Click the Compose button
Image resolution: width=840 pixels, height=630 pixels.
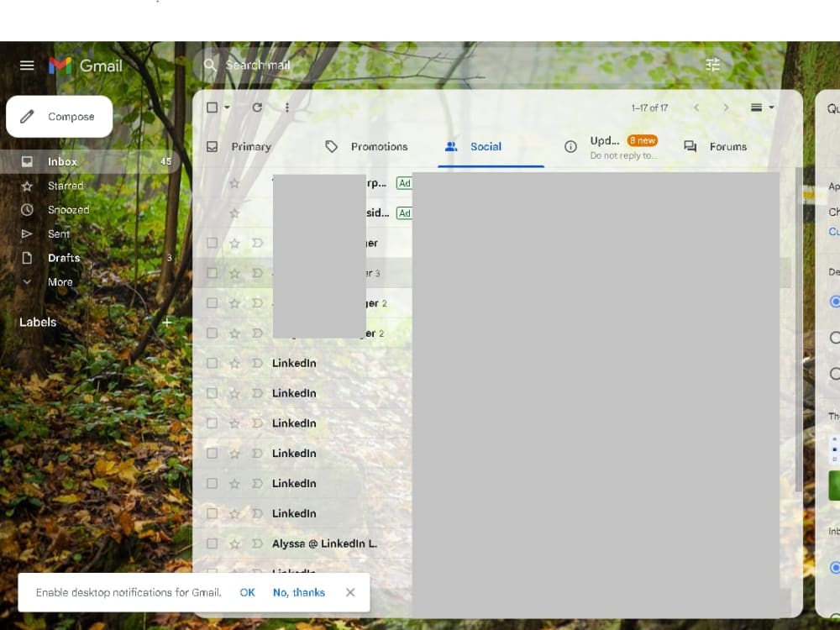[x=60, y=117]
